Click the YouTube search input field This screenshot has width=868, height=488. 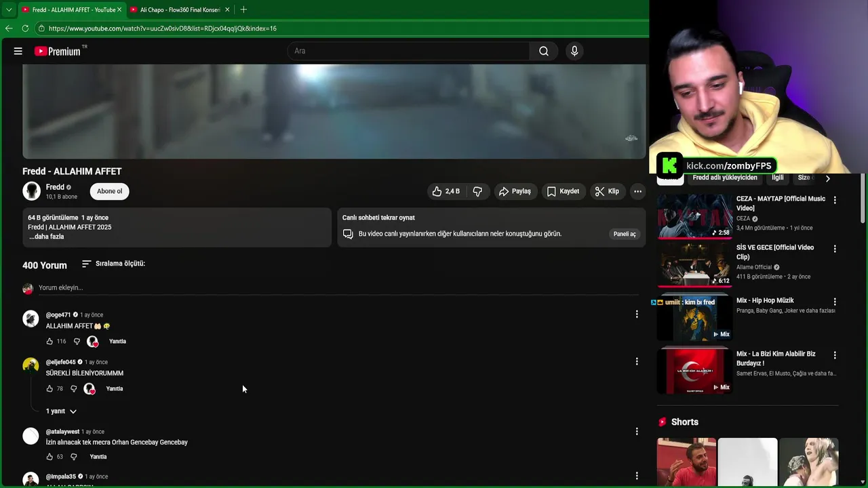pos(409,51)
